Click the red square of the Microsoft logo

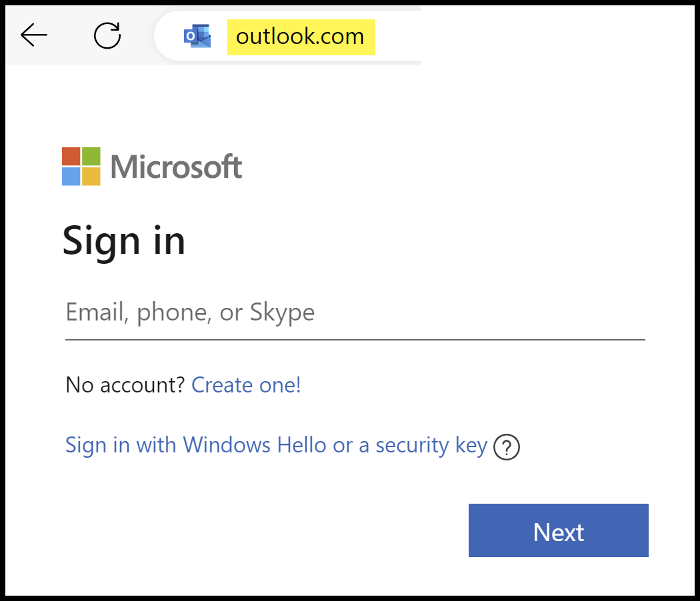tap(71, 157)
